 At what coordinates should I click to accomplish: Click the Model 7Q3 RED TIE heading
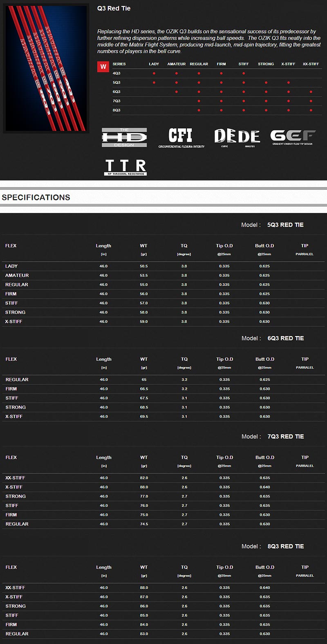pyautogui.click(x=273, y=437)
